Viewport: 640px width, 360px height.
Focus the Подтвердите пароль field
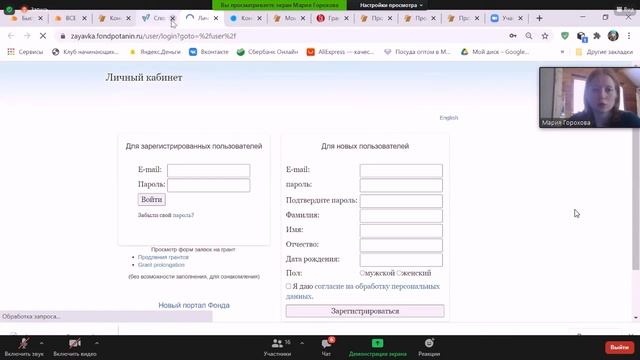coord(401,200)
